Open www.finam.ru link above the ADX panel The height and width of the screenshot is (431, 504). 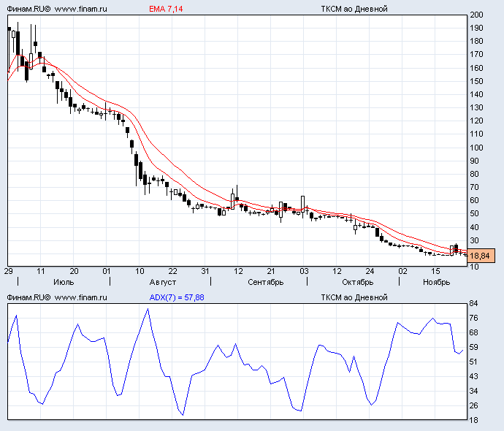pyautogui.click(x=81, y=297)
